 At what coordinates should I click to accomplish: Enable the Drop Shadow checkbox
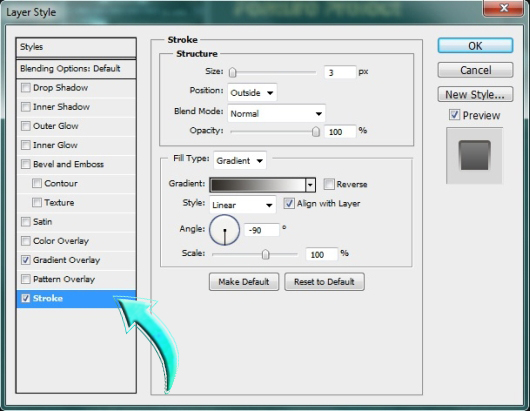pos(26,88)
